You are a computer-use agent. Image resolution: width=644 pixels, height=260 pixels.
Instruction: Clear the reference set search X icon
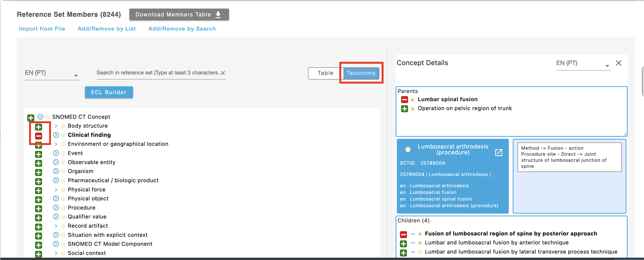(x=223, y=73)
